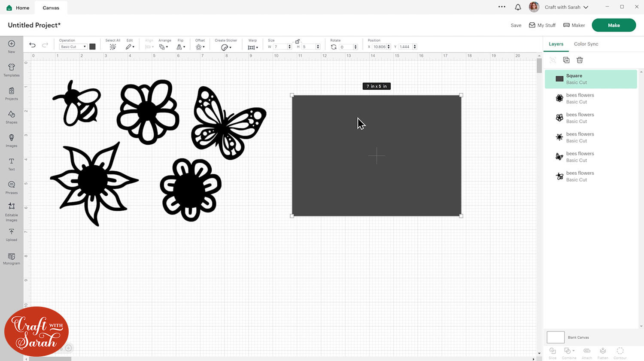Viewport: 644px width, 361px height.
Task: Open the Operation dropdown showing Basic Cut
Action: (x=73, y=47)
